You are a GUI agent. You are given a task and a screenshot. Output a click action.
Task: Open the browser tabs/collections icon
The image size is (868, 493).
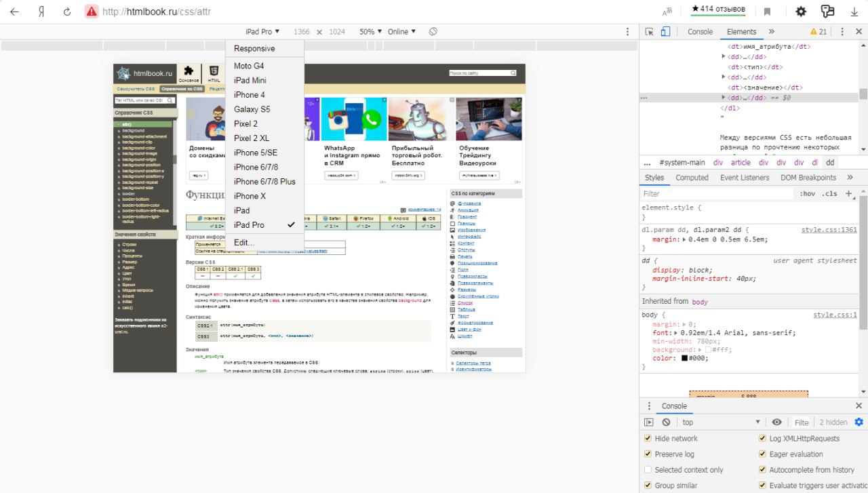(827, 12)
